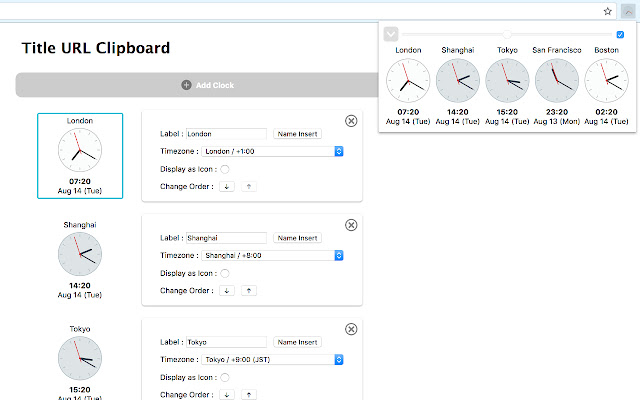Viewport: 640px width, 400px height.
Task: Remove the London clock with the X icon
Action: click(x=351, y=121)
